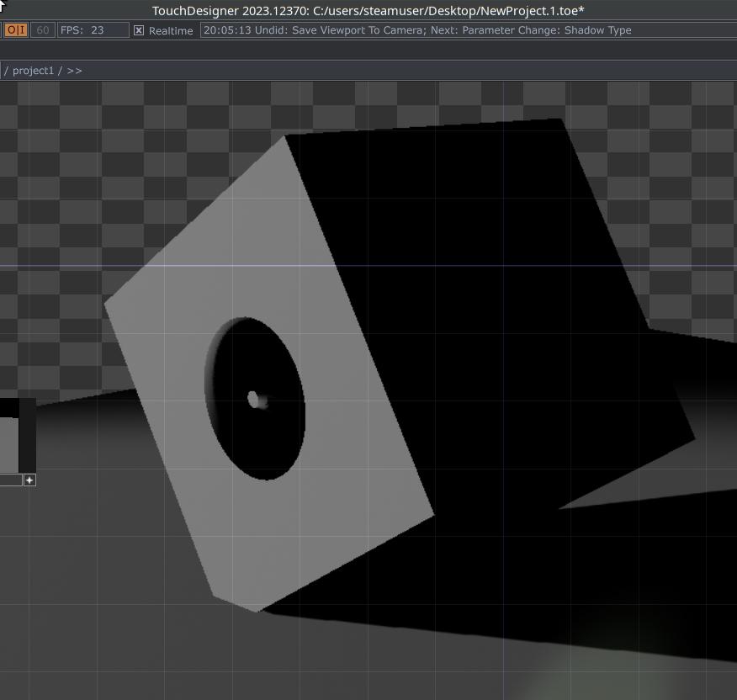
Task: Expand the >> arrows in the path bar
Action: pos(74,71)
